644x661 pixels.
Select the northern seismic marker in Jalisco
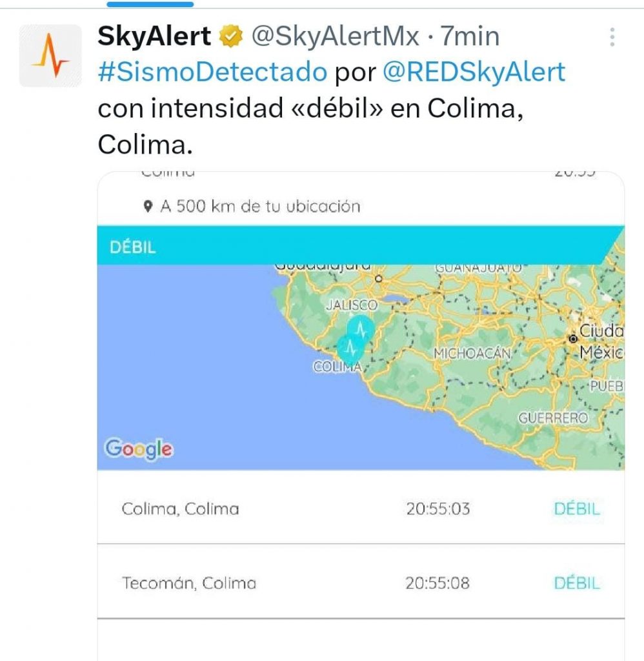360,329
